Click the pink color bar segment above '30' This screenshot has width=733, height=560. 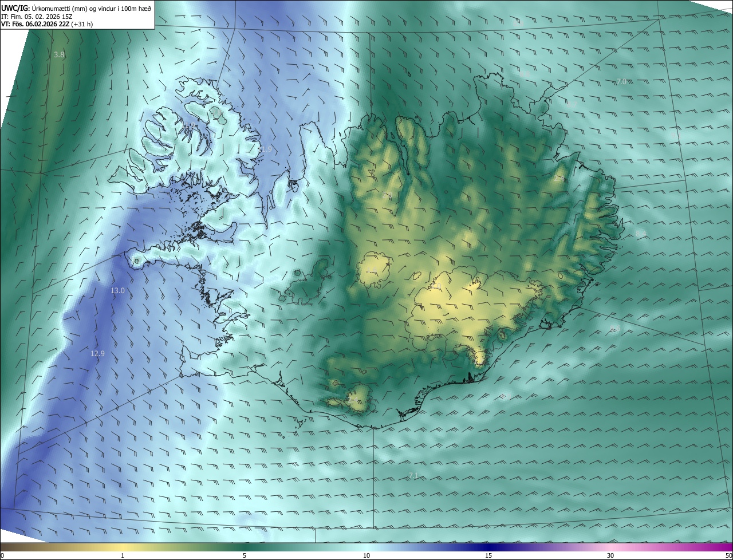[x=610, y=547]
